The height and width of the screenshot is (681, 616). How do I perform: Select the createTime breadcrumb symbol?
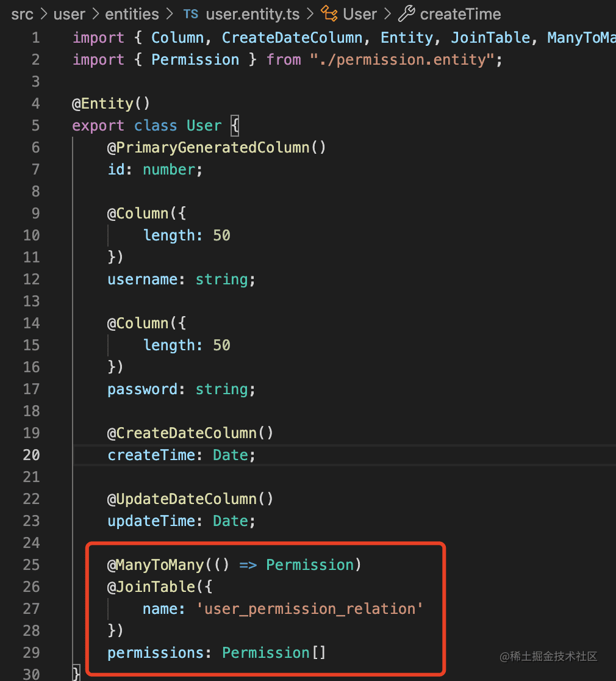tap(460, 14)
